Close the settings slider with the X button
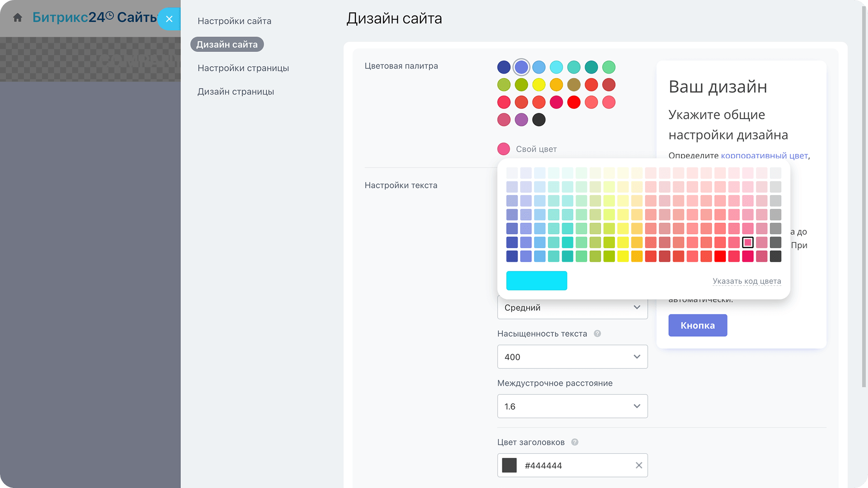This screenshot has height=488, width=868. click(x=169, y=19)
